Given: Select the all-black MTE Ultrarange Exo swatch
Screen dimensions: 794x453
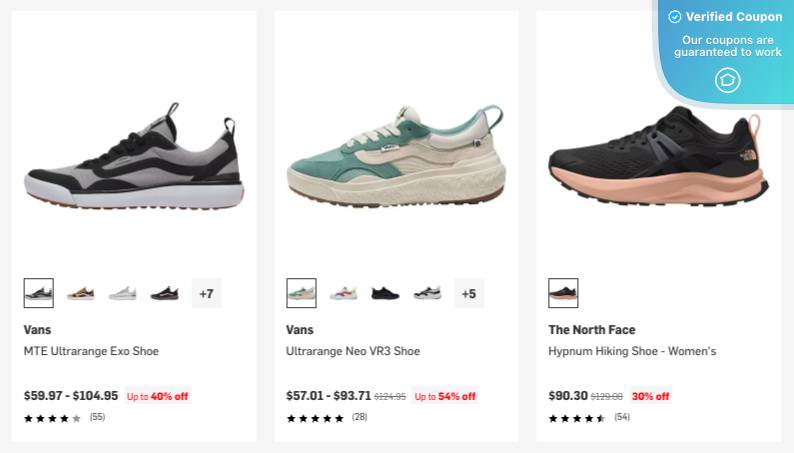Looking at the screenshot, I should click(165, 293).
